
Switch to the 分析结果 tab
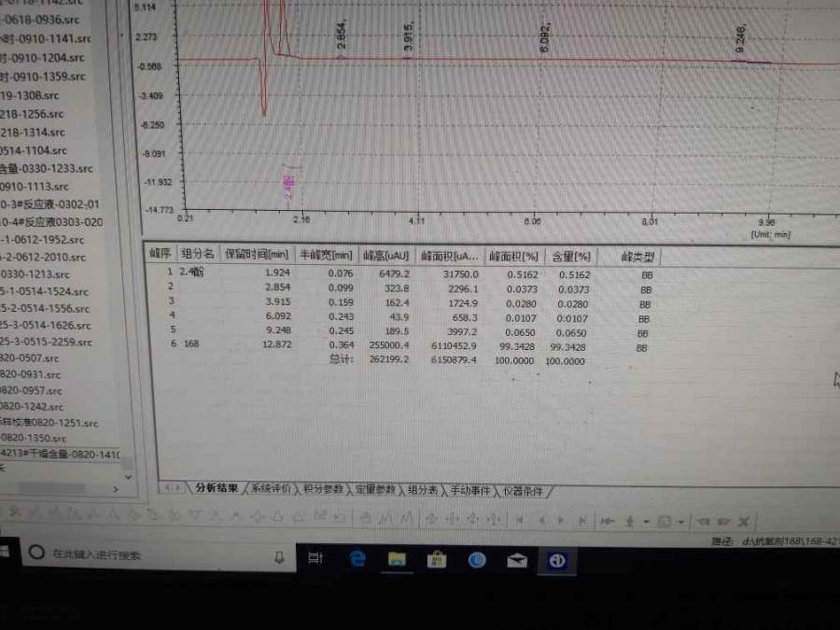[x=217, y=487]
